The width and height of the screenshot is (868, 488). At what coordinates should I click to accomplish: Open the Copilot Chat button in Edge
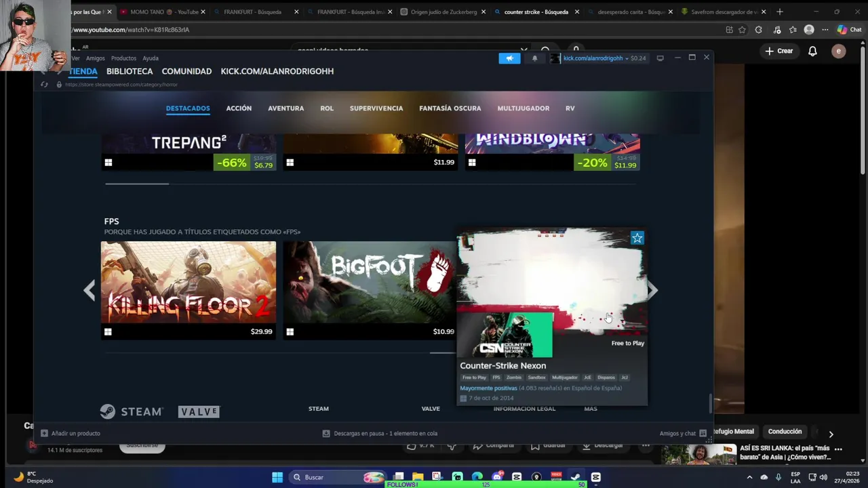tap(850, 30)
